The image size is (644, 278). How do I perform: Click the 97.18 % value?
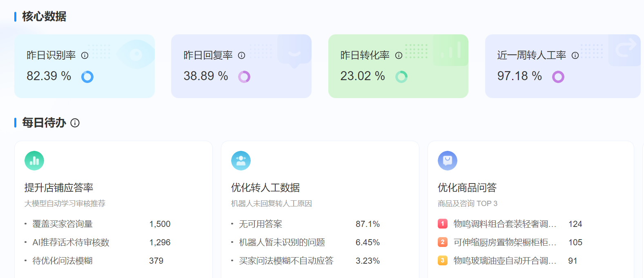point(519,76)
